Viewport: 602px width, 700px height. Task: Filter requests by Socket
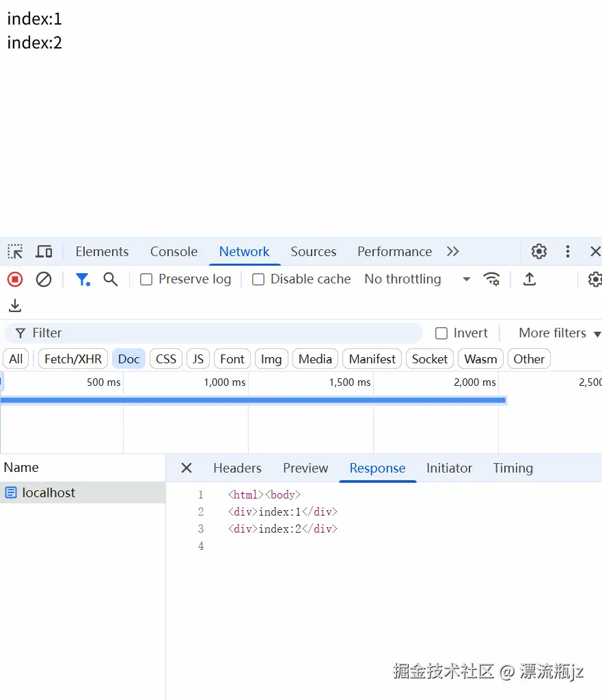tap(430, 359)
